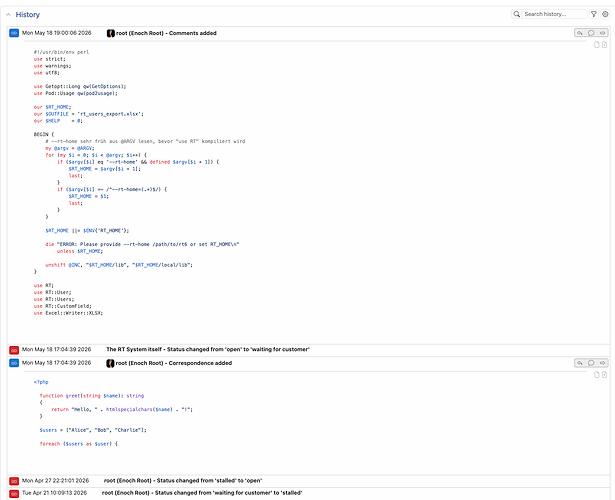
Task: Click the magnifier icon beside search history
Action: click(517, 14)
